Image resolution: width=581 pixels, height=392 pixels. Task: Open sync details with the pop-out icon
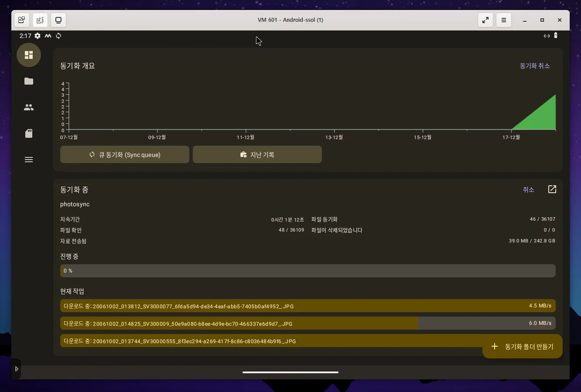pos(552,189)
